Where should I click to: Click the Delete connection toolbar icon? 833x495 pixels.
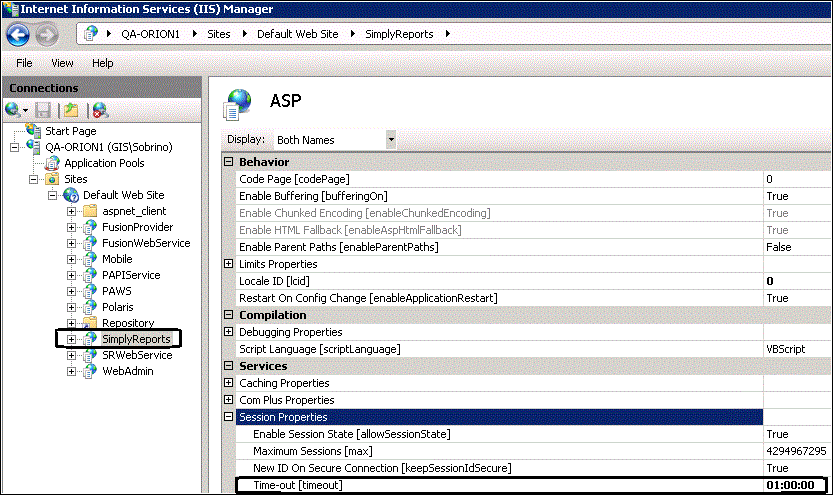click(100, 109)
